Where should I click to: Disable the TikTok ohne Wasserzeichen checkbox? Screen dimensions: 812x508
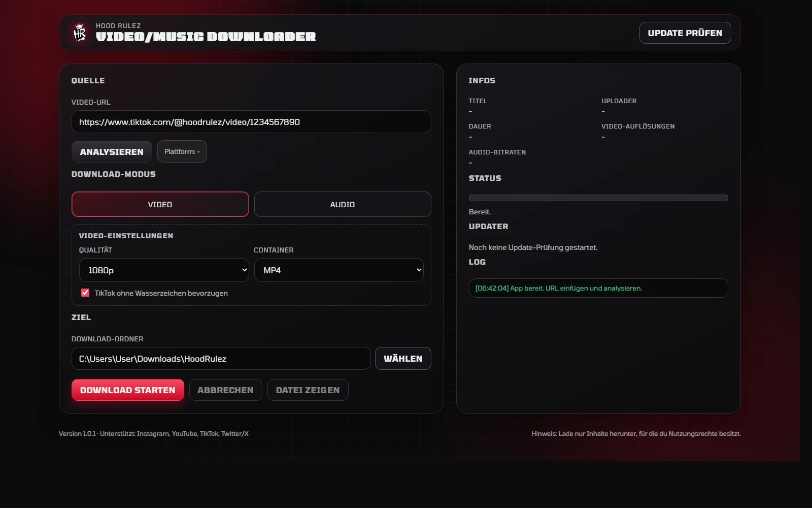[85, 293]
